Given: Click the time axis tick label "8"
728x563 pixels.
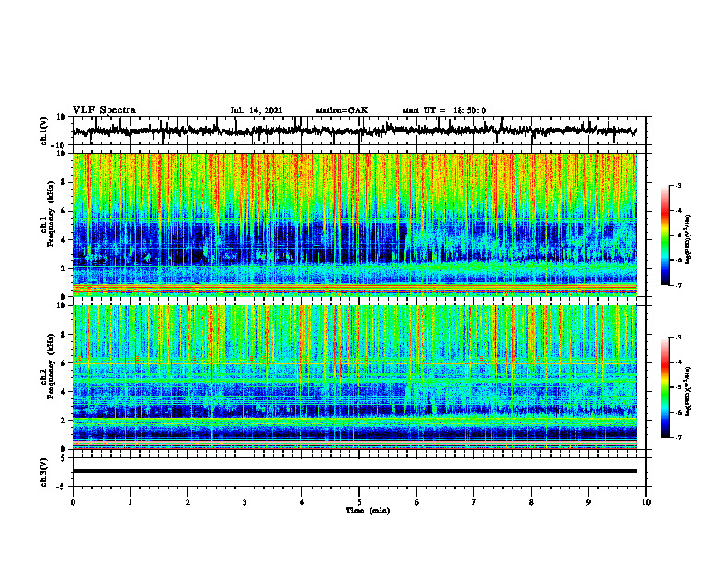Looking at the screenshot, I should pyautogui.click(x=531, y=502).
